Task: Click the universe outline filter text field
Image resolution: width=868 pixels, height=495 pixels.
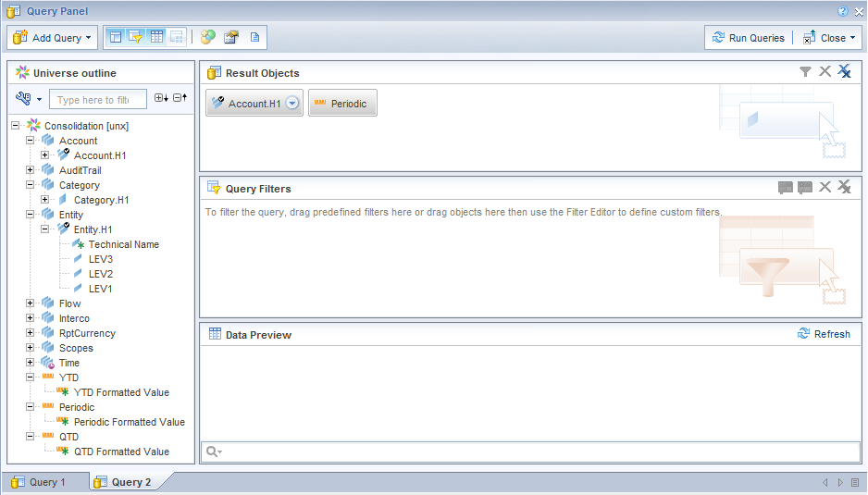Action: (97, 100)
